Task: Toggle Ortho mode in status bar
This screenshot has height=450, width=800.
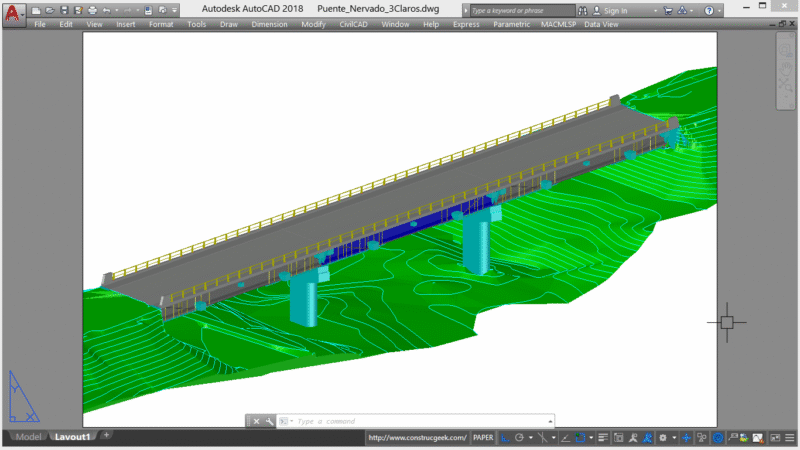Action: click(505, 438)
